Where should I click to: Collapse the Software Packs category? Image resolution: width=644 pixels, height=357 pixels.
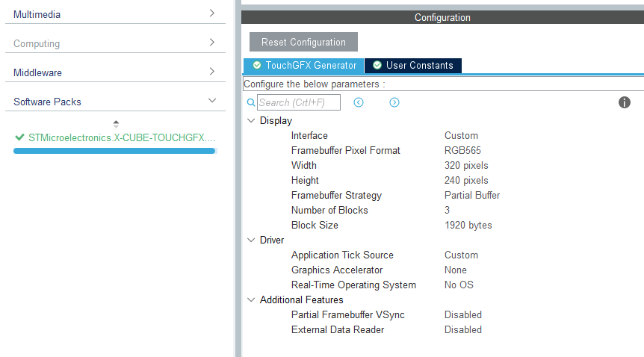point(211,101)
